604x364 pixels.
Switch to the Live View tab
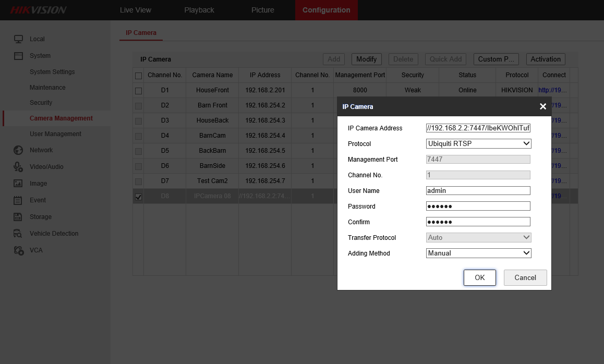(x=135, y=10)
